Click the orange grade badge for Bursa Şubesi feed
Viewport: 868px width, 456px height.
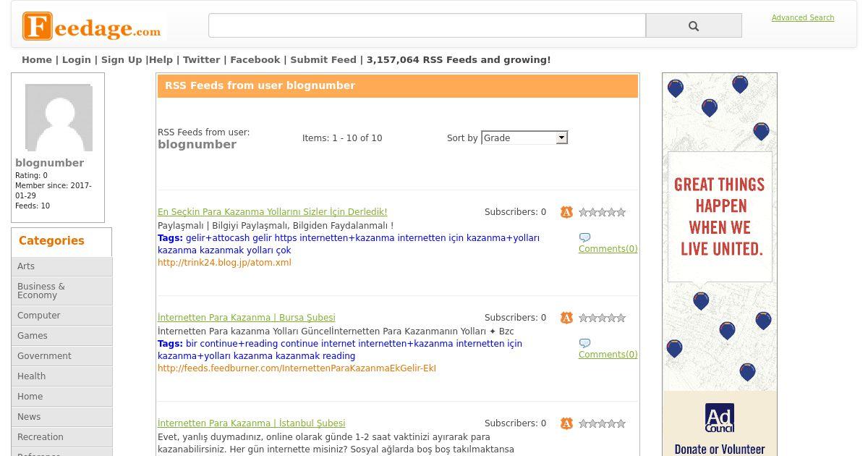pos(566,318)
